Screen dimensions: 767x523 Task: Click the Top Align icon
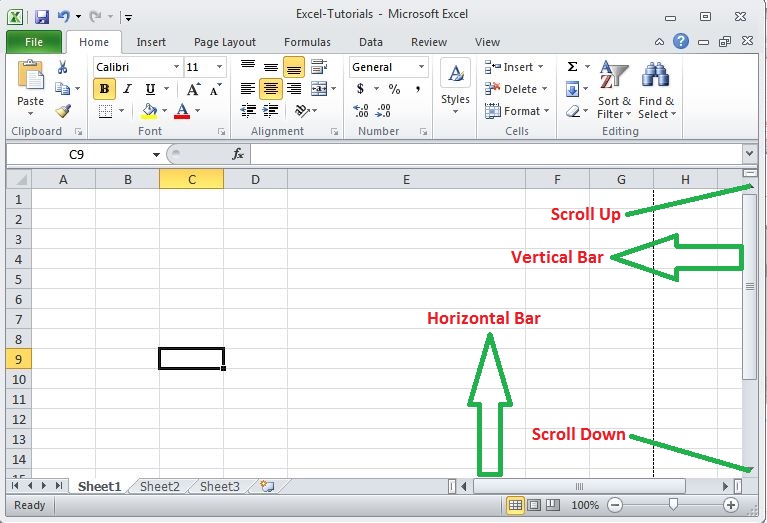click(x=248, y=67)
